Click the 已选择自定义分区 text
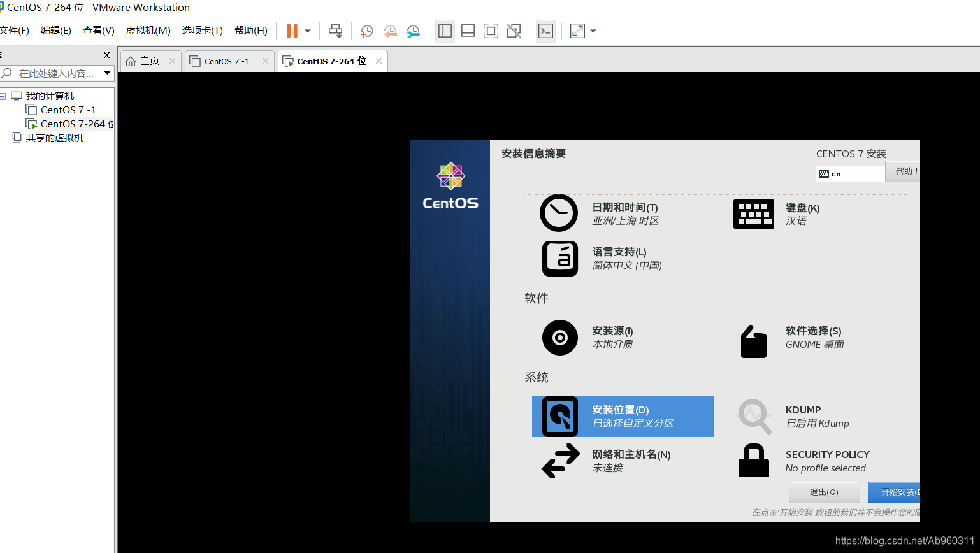The image size is (980, 553). click(x=633, y=424)
